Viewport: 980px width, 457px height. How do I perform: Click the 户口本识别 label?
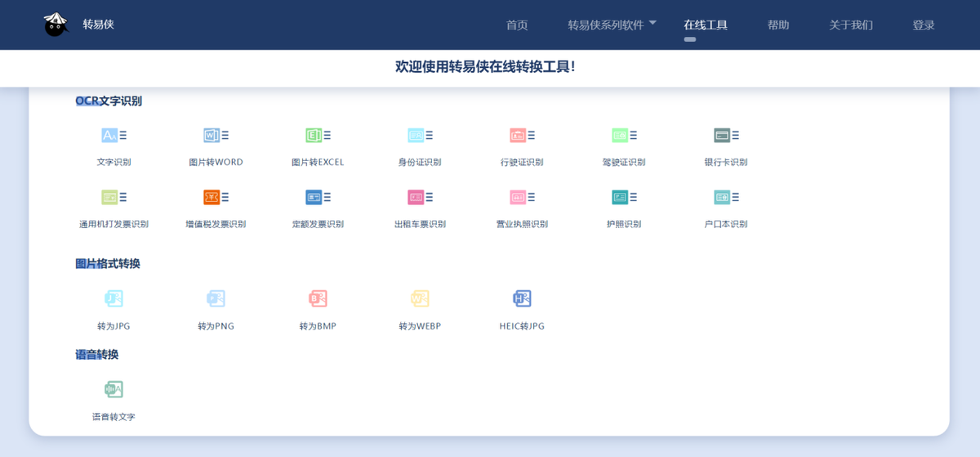[726, 224]
